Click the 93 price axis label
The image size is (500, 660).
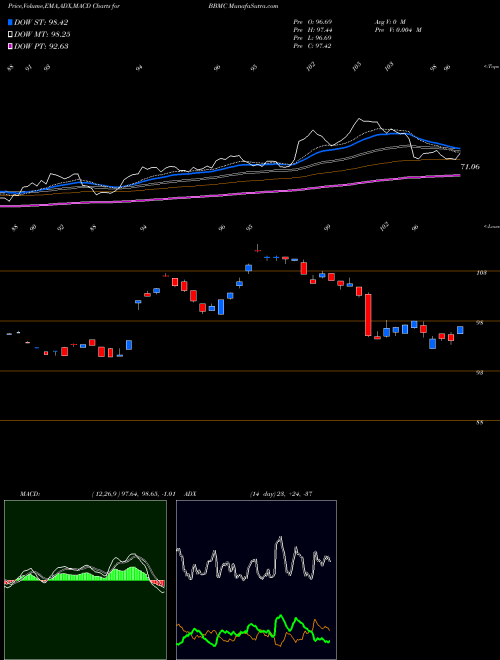[x=481, y=373]
